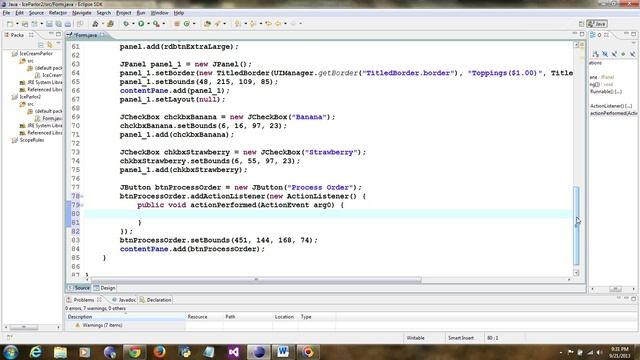Screen dimensions: 640x360
Task: Go to Next Annotation icon
Action: coord(238,24)
